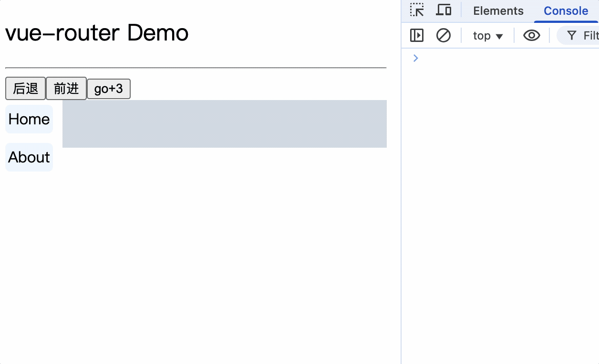Show the console sidebar panel icon
This screenshot has width=599, height=364.
coord(417,35)
